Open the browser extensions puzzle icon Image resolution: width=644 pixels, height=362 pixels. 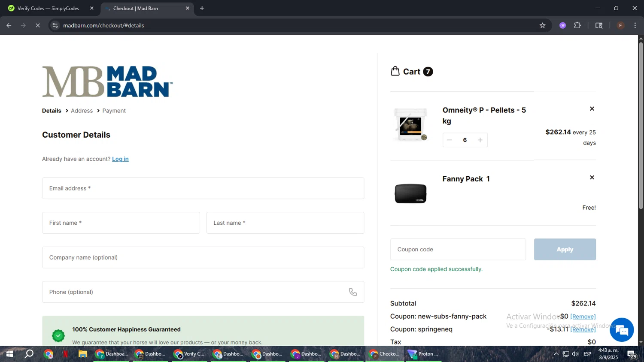point(577,25)
